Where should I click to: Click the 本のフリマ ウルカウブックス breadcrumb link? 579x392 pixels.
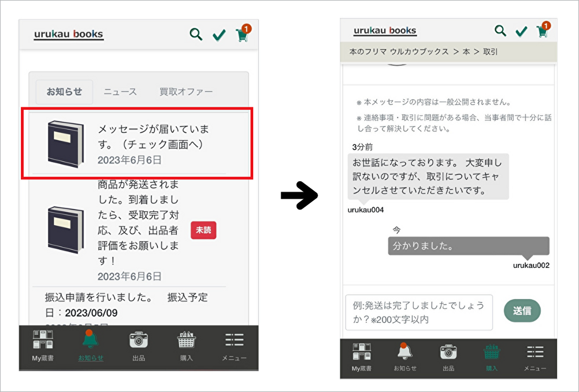click(399, 51)
